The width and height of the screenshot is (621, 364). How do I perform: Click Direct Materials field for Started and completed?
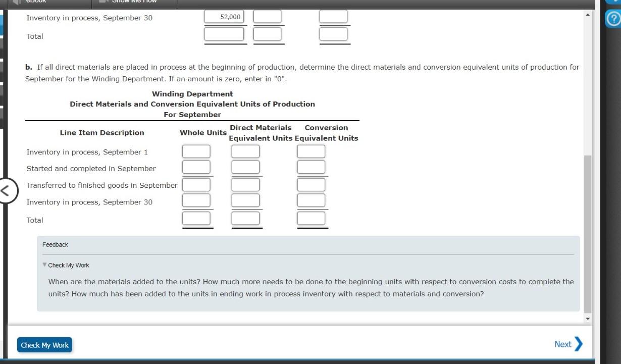click(245, 167)
